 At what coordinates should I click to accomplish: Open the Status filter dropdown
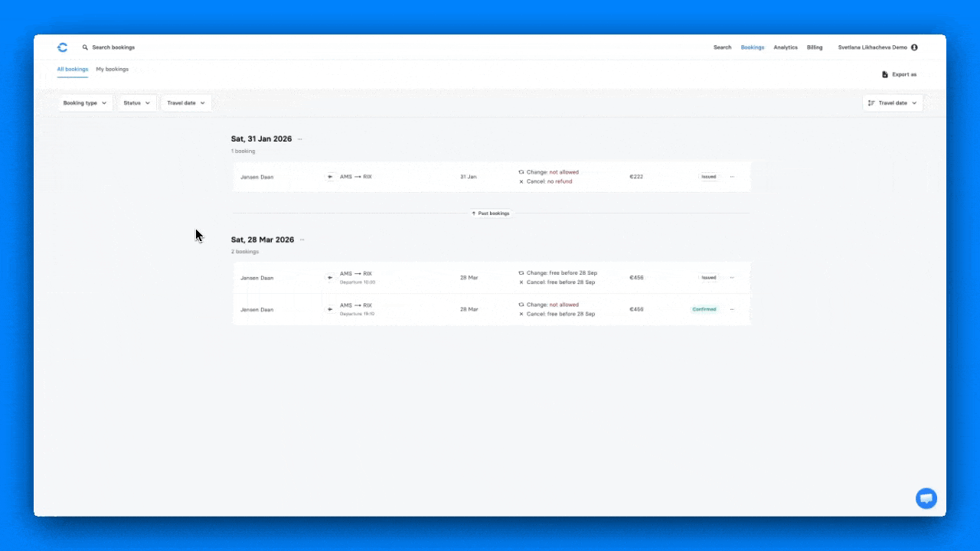click(136, 103)
